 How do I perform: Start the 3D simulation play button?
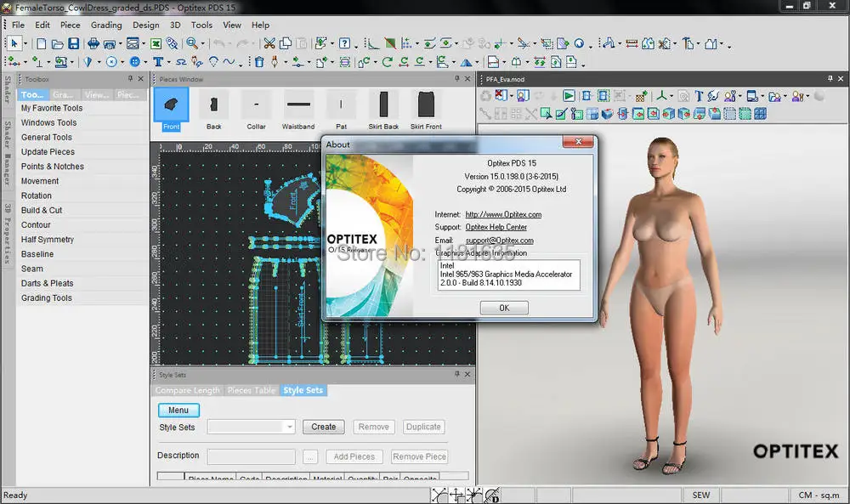[x=569, y=96]
